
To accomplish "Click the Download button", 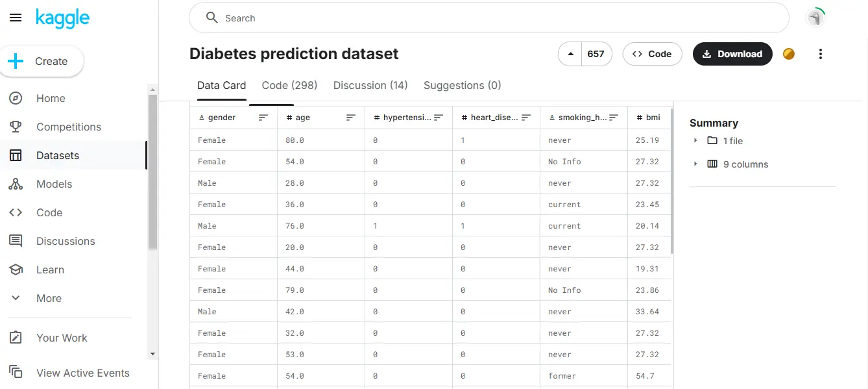I will pyautogui.click(x=732, y=54).
